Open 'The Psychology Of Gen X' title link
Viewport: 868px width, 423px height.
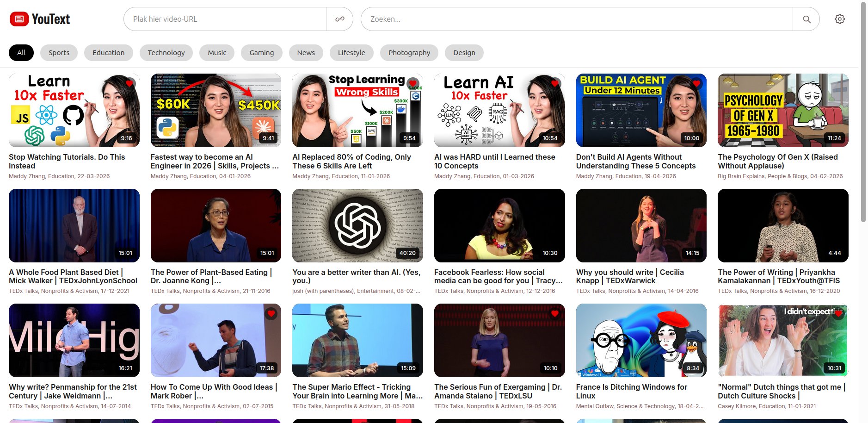tap(777, 161)
